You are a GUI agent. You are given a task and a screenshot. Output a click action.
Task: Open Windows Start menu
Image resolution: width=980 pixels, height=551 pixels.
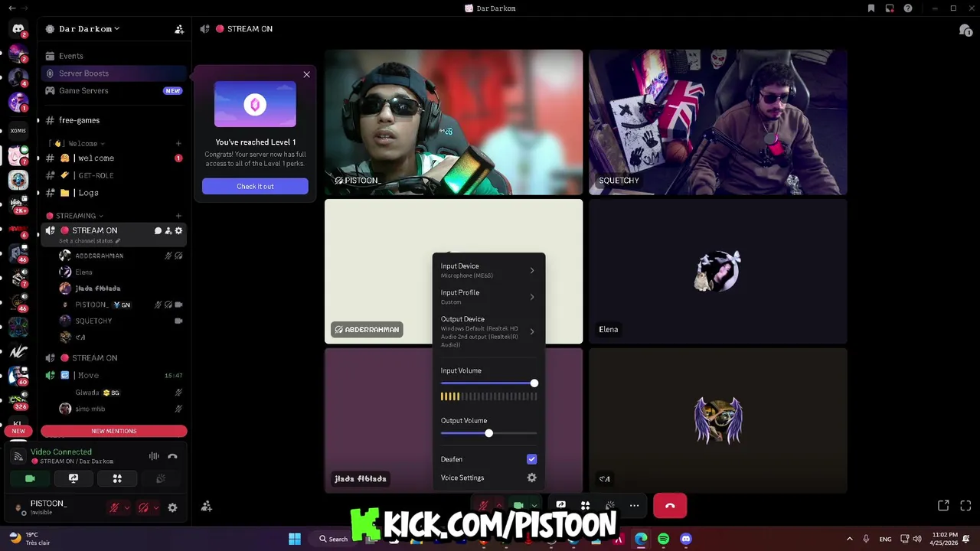point(295,539)
